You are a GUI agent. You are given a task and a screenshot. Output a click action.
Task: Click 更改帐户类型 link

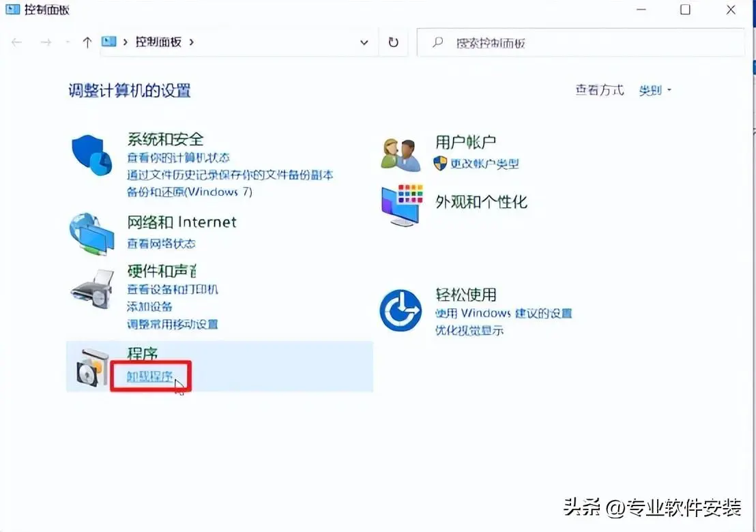(484, 164)
